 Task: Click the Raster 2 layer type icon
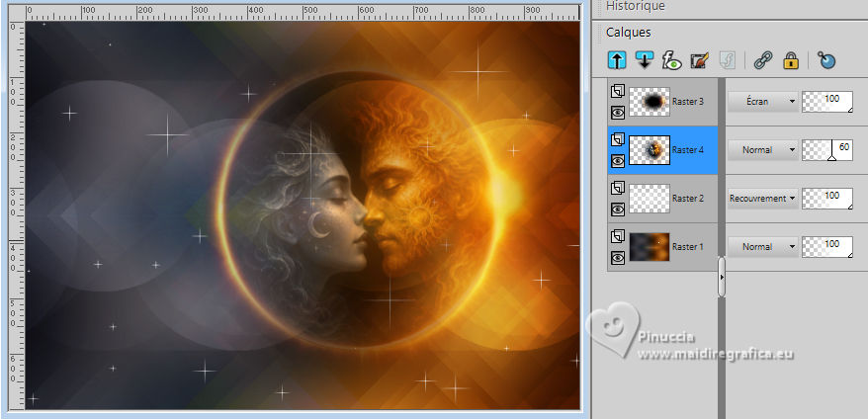point(618,188)
